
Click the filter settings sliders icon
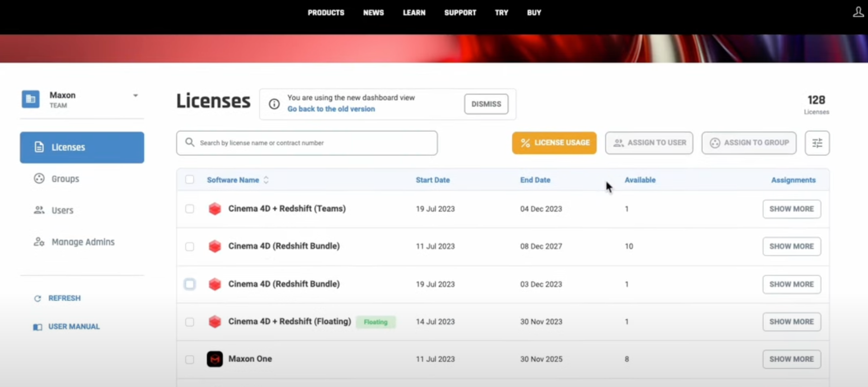coord(817,143)
